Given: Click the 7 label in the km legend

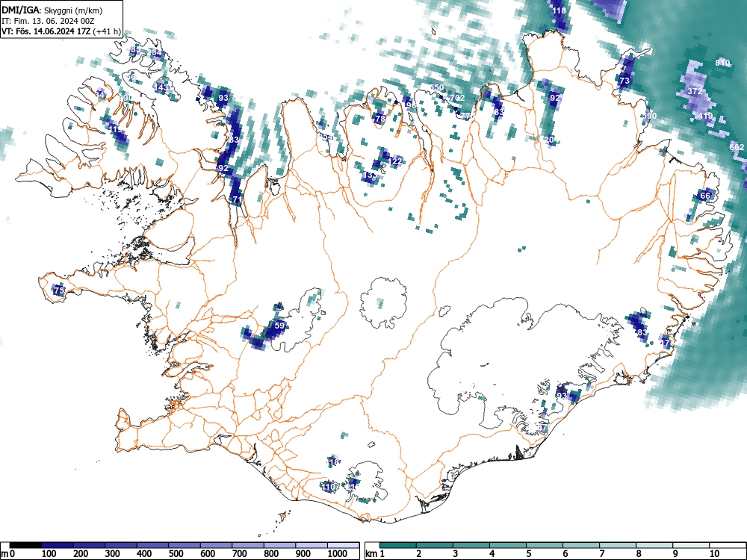Looking at the screenshot, I should pyautogui.click(x=601, y=554).
